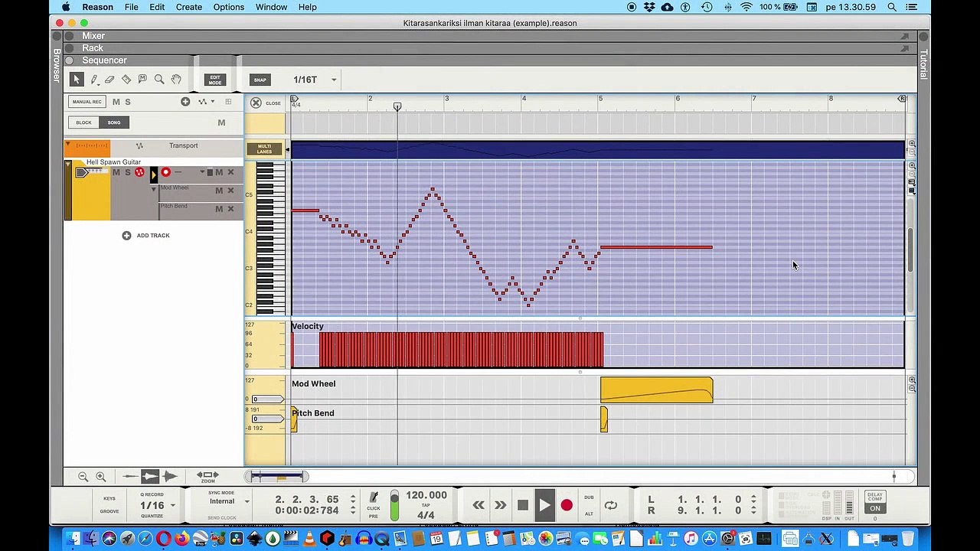The width and height of the screenshot is (980, 551).
Task: Click the red record button in transport
Action: 567,505
